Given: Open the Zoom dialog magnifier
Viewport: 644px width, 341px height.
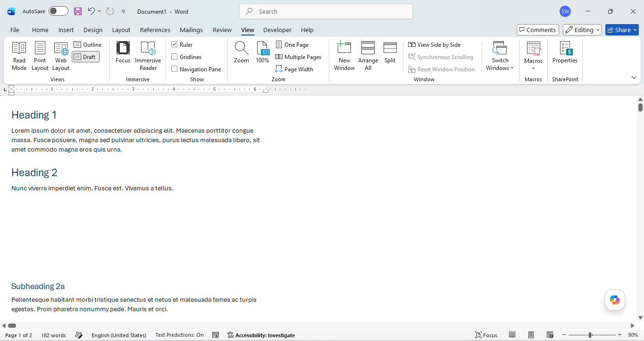Looking at the screenshot, I should [242, 52].
